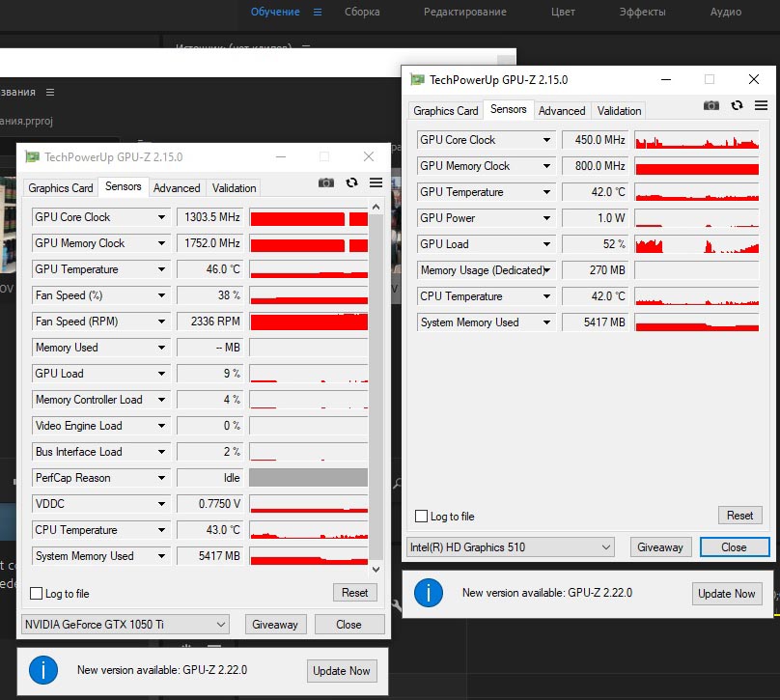Click GPU-Z app icon in NVIDIA window title bar
This screenshot has width=780, height=700.
coord(32,157)
